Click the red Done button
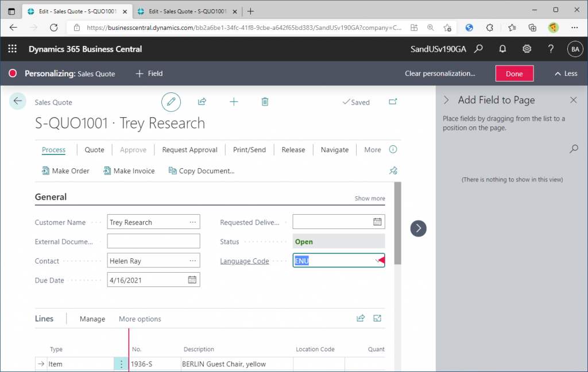588x372 pixels. point(514,73)
